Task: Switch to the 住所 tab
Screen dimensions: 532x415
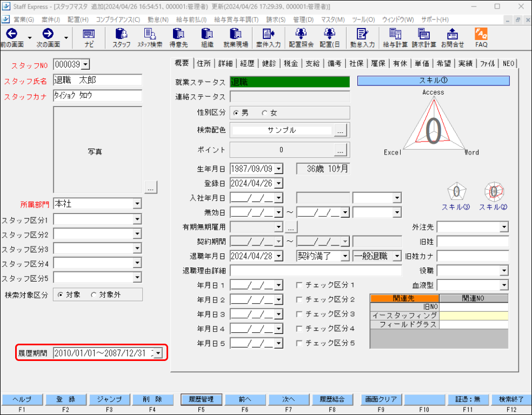Action: click(204, 63)
